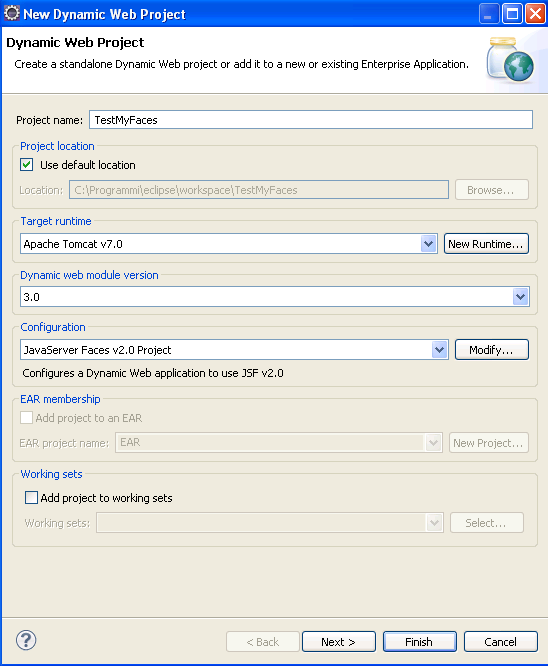Click the New Runtime... button
The image size is (548, 666).
[x=486, y=244]
